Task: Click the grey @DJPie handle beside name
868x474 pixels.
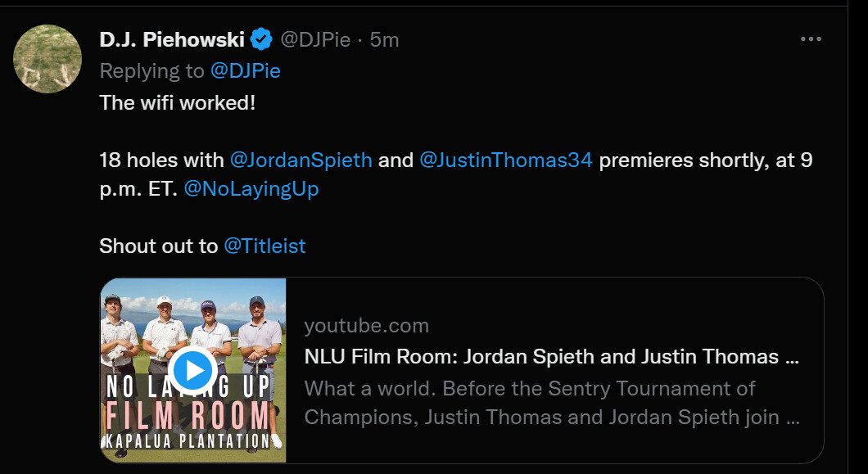Action: pyautogui.click(x=315, y=38)
